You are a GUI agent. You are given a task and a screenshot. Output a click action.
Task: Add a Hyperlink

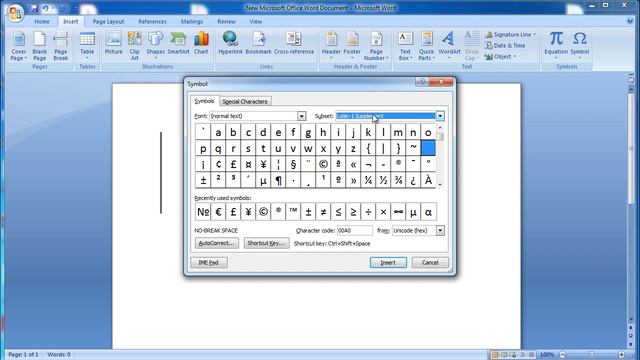[230, 43]
